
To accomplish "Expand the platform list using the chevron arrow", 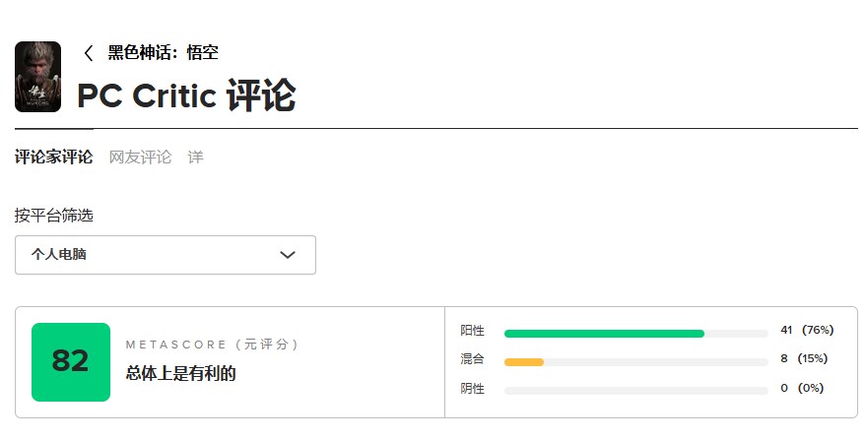I will click(x=288, y=254).
